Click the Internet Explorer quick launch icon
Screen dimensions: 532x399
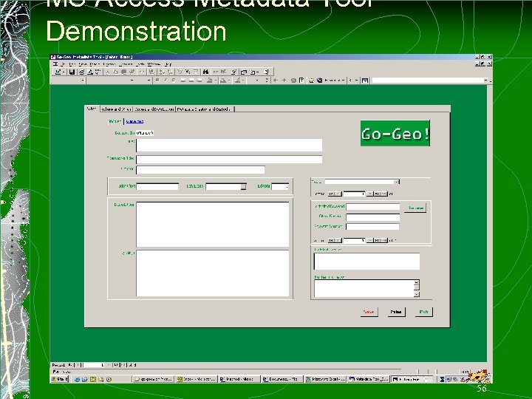coord(77,379)
